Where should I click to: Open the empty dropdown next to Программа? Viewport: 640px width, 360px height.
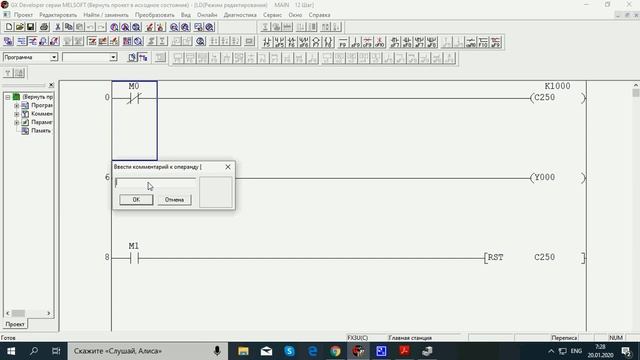pos(113,57)
